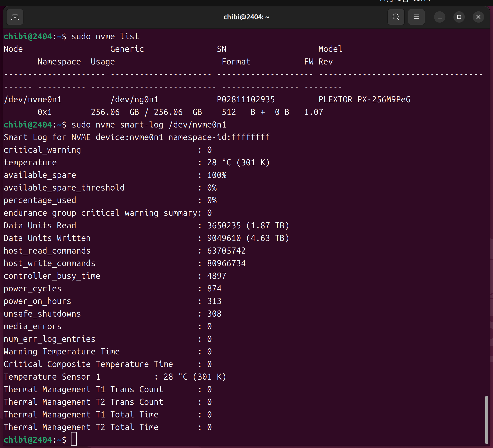Click the namespace value 0x1
The image size is (493, 448).
pyautogui.click(x=45, y=112)
